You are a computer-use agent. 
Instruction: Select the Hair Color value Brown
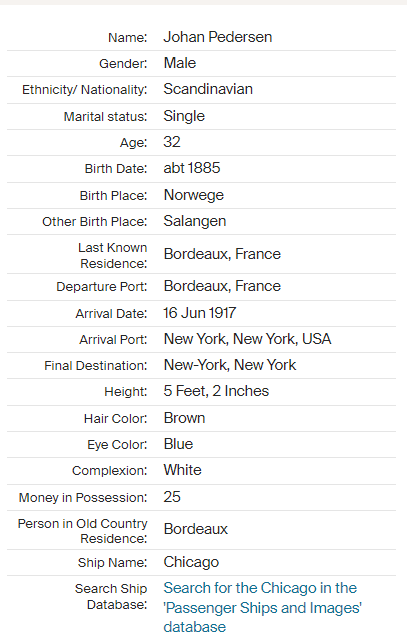184,418
